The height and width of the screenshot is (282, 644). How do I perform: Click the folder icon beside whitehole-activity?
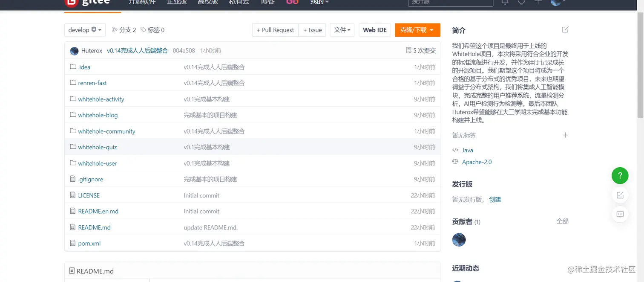point(73,99)
